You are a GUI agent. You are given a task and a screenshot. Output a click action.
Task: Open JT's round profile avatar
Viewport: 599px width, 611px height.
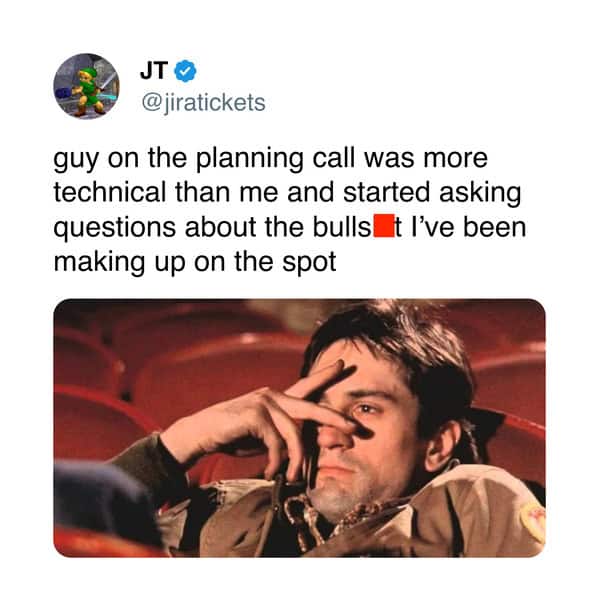coord(87,86)
